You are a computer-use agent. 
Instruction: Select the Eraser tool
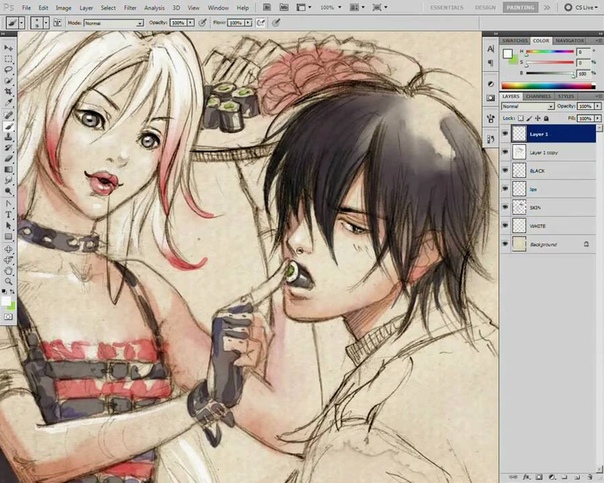click(8, 158)
